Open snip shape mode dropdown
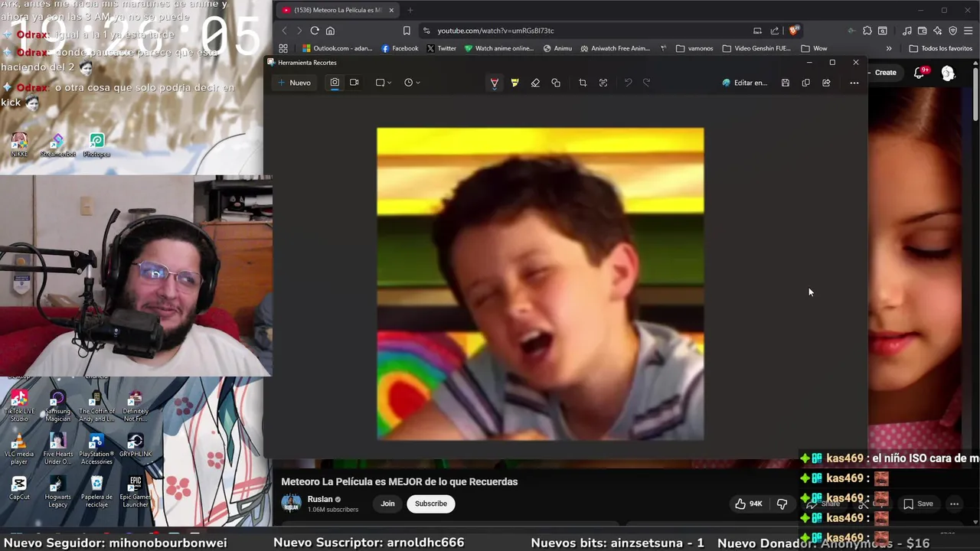 (384, 83)
